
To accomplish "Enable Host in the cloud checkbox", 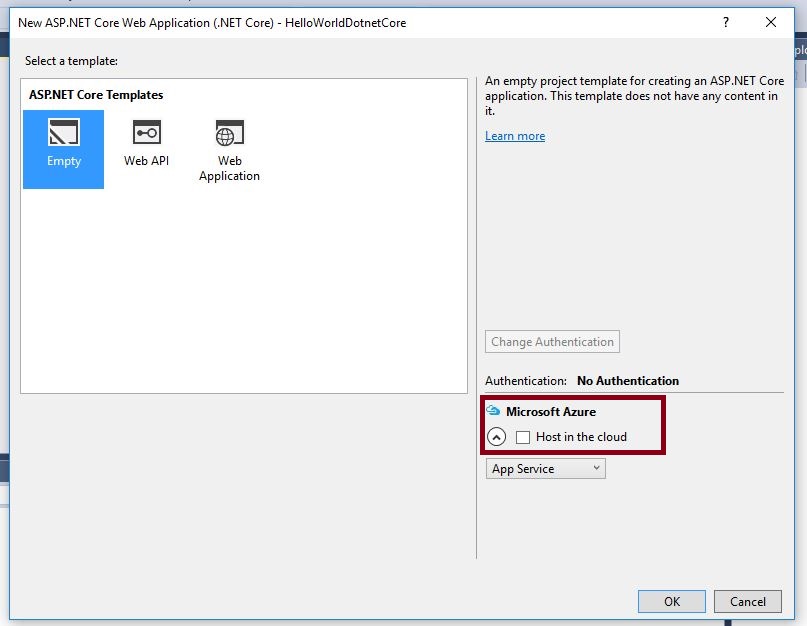I will coord(522,437).
